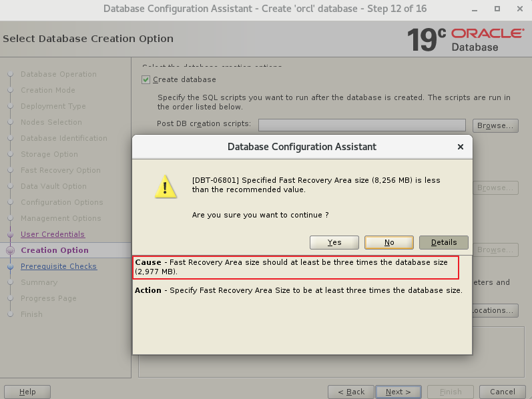Select Fast Recovery Option step
The width and height of the screenshot is (532, 399).
coord(61,170)
